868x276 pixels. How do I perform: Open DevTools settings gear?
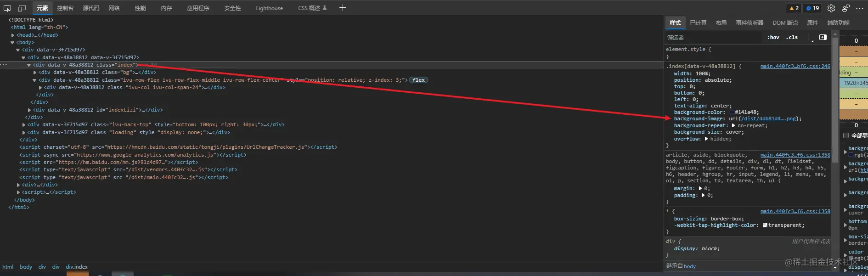point(831,8)
